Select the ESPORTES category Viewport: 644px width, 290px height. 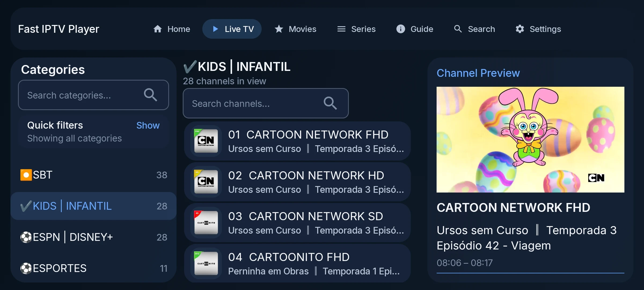click(x=93, y=268)
